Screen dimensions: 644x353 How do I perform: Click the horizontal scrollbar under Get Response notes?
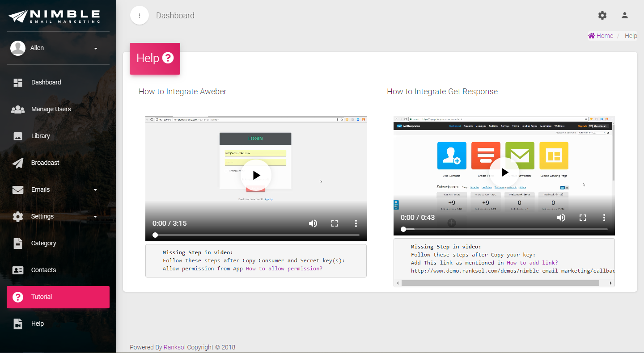click(500, 283)
